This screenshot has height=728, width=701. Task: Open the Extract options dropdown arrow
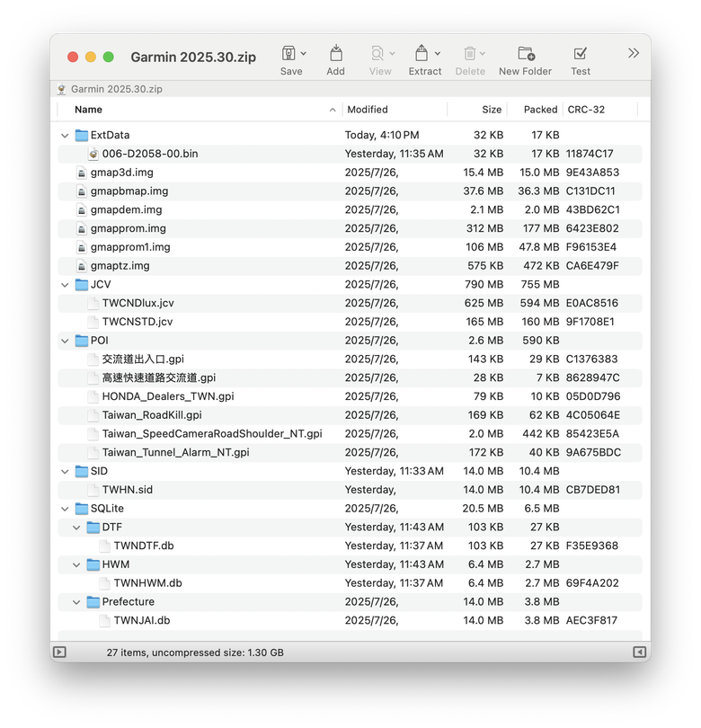click(438, 54)
